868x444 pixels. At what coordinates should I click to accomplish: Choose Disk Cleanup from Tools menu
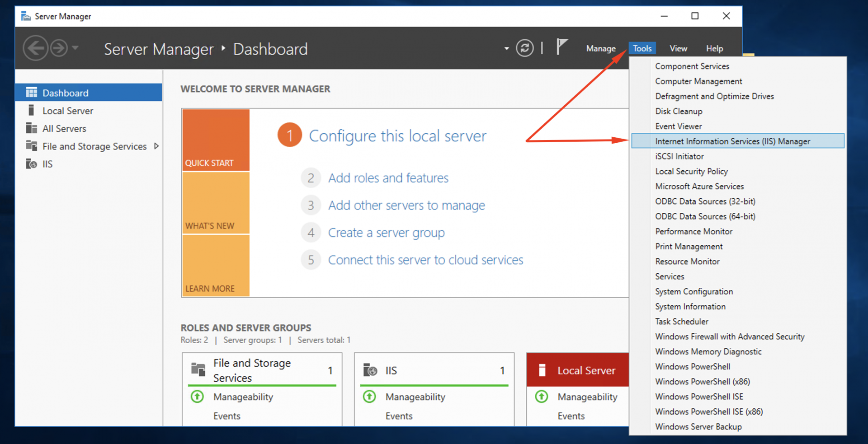click(738, 111)
